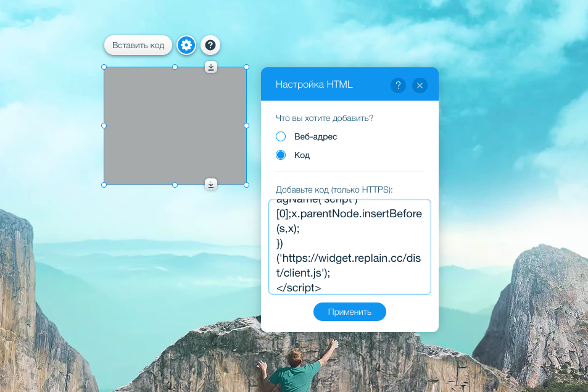Click the bottom-left resize handle of the gray box
Screen dimensions: 588x392
104,185
